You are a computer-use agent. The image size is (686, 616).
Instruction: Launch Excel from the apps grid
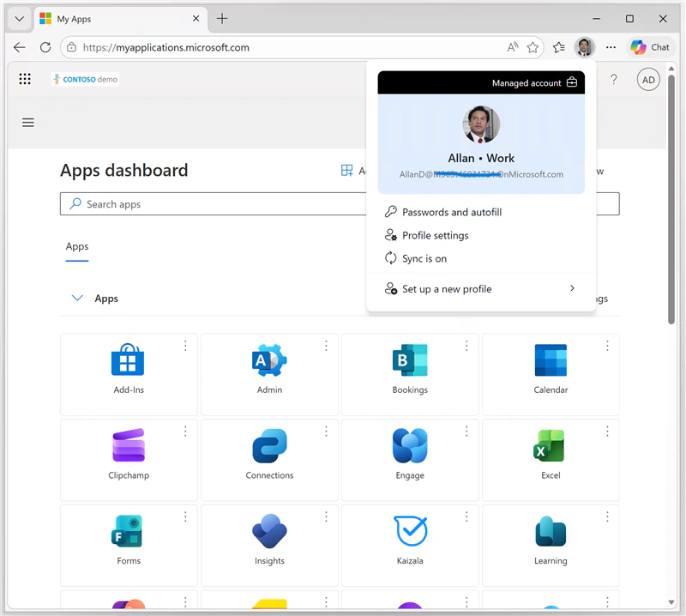point(551,460)
